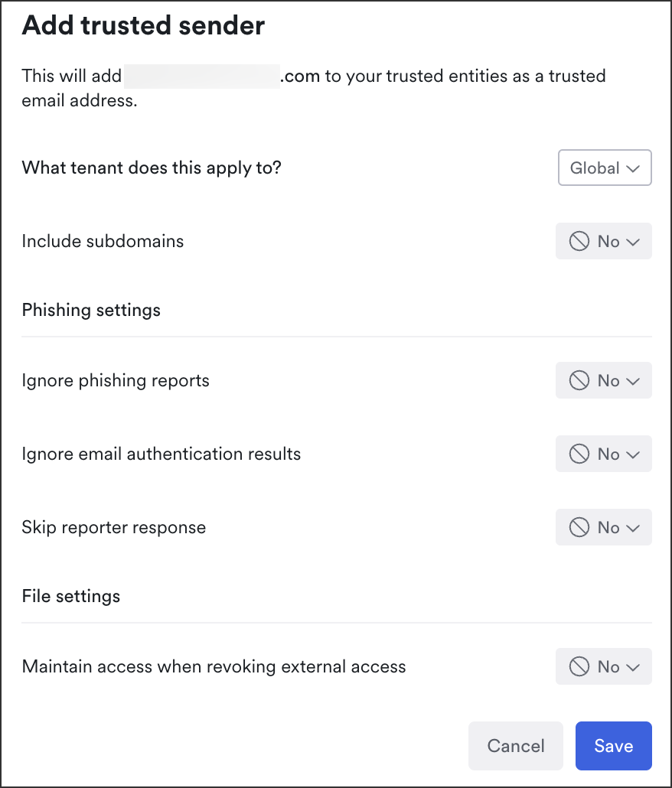This screenshot has height=788, width=672.
Task: Click the Add trusted sender dialog title
Action: click(143, 25)
